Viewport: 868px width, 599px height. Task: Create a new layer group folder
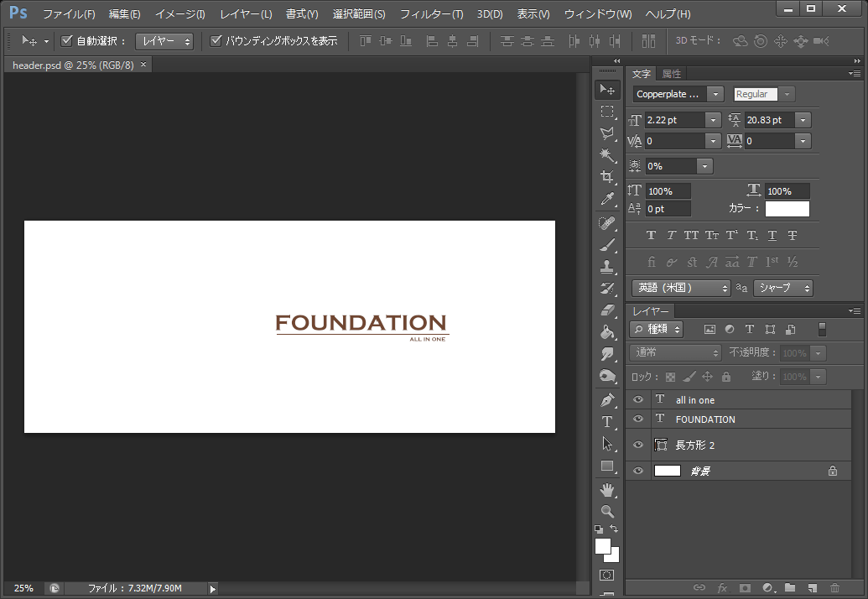coord(790,588)
